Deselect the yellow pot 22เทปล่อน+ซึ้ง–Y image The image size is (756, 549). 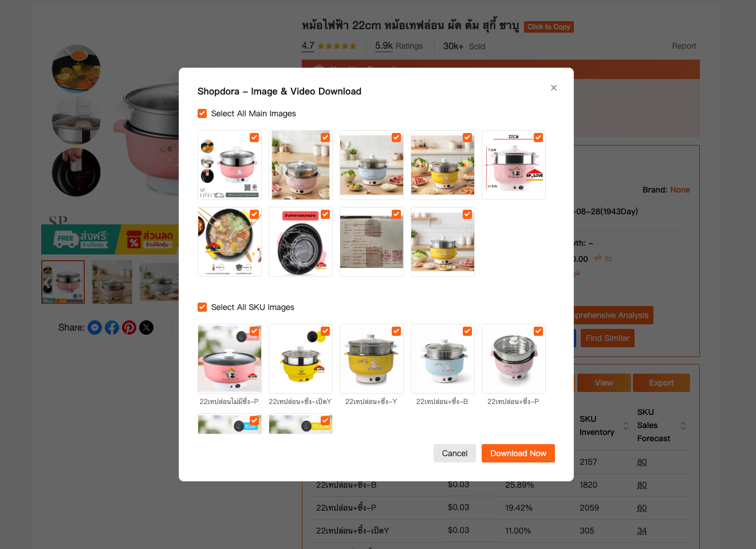coord(396,331)
